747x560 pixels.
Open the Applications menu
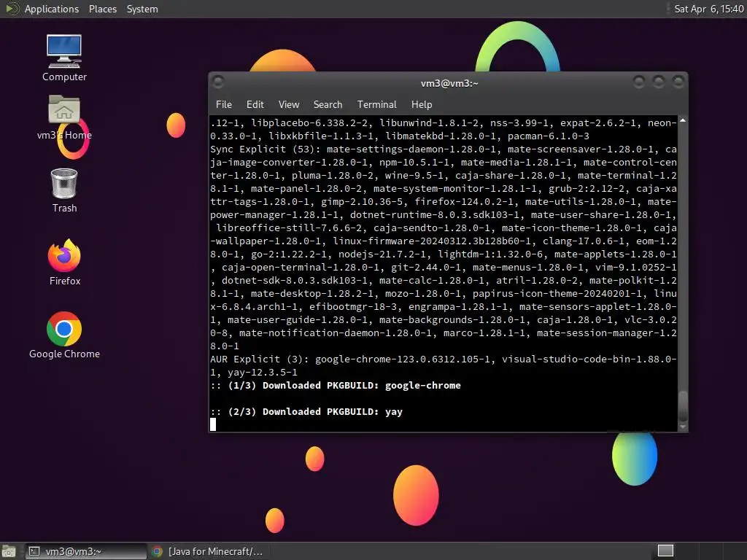52,9
